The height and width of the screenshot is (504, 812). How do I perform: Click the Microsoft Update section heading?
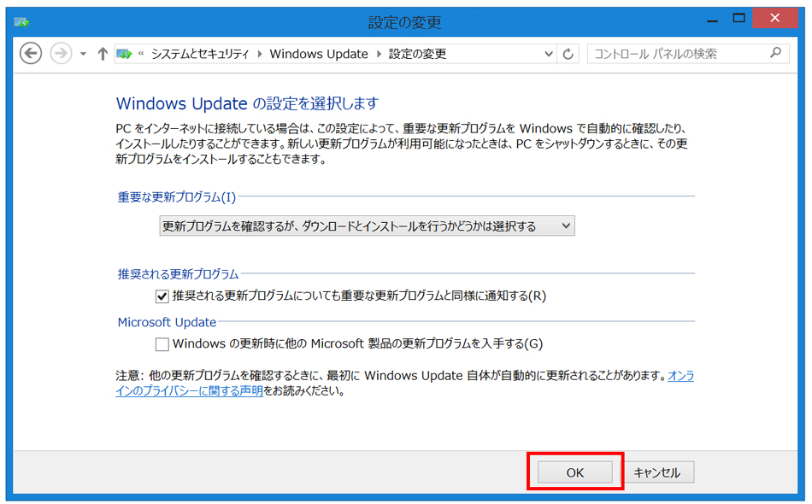167,322
